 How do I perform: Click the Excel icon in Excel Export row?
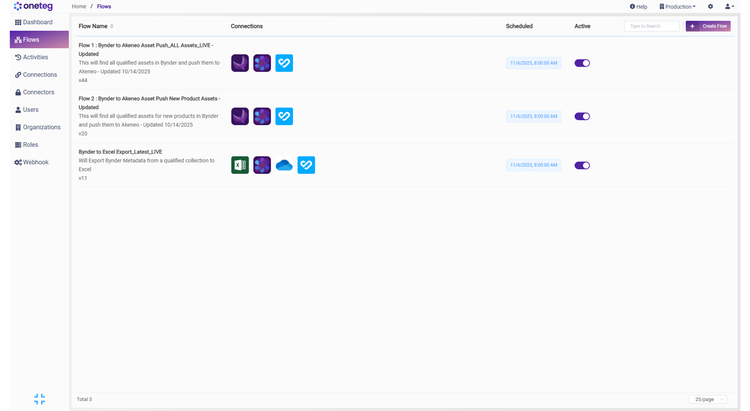click(240, 165)
